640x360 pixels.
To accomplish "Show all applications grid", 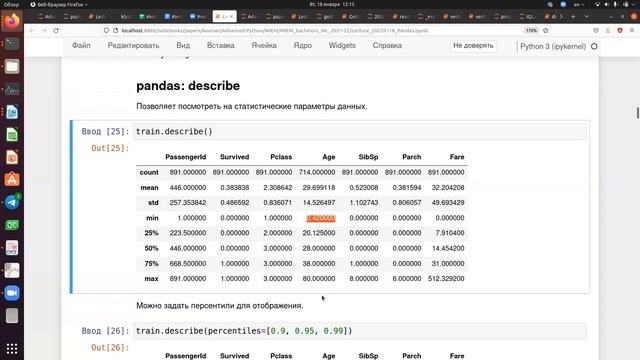I will pos(12,348).
